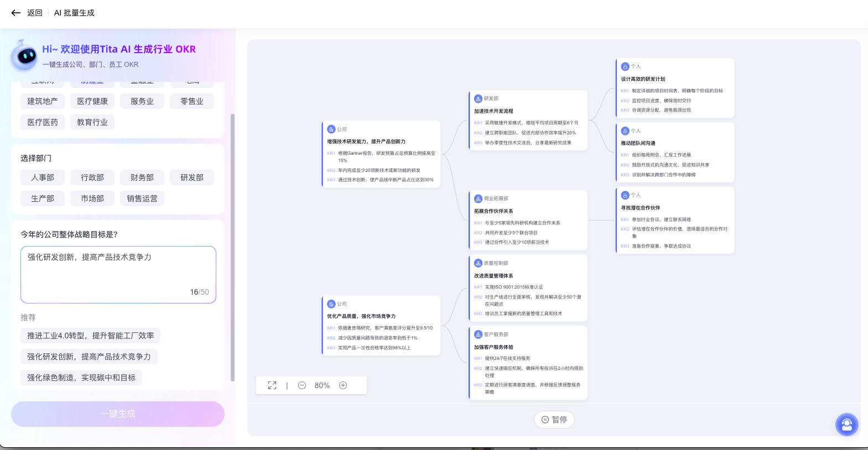The width and height of the screenshot is (868, 450).
Task: Open the 增强技术研发能力 company OKR card
Action: [x=381, y=154]
